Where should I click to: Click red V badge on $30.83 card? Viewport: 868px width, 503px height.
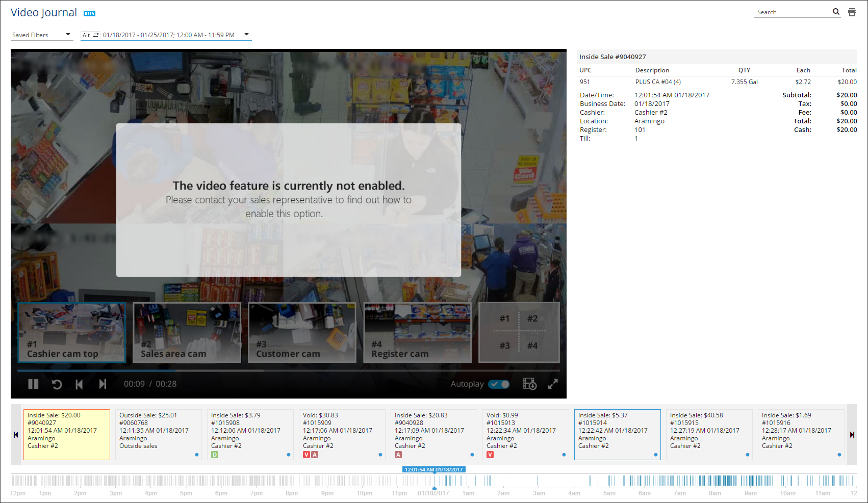(x=307, y=455)
